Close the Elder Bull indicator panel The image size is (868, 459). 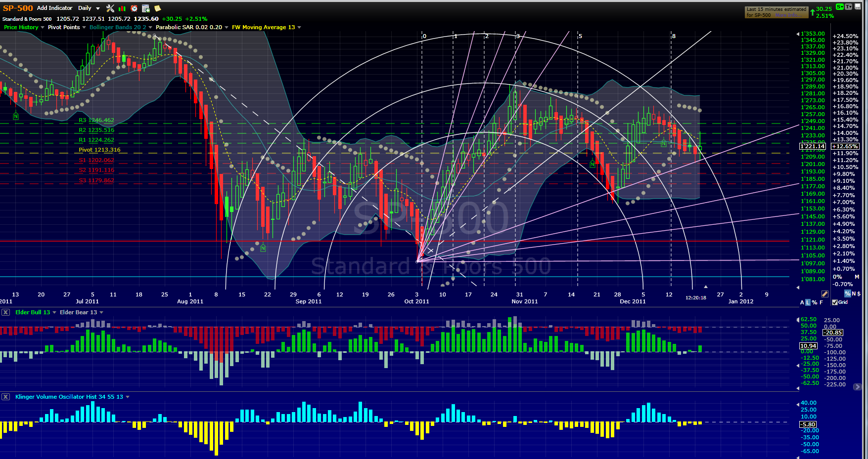(x=5, y=312)
